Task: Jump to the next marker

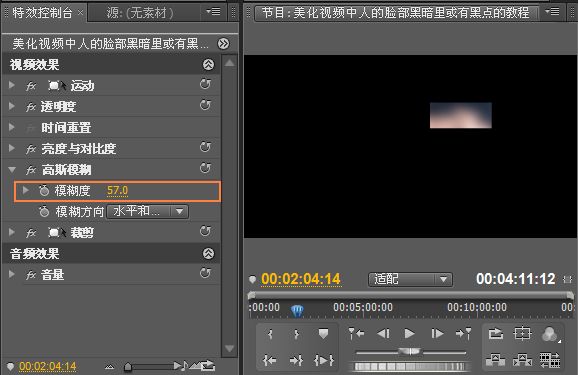Action: click(x=463, y=334)
